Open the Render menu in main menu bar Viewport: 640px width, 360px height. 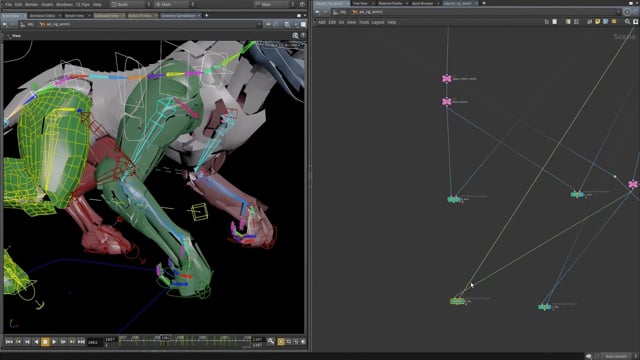31,4
